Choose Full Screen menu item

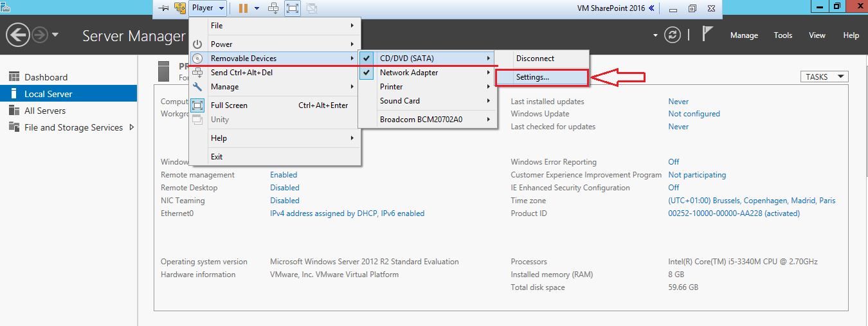[x=275, y=105]
